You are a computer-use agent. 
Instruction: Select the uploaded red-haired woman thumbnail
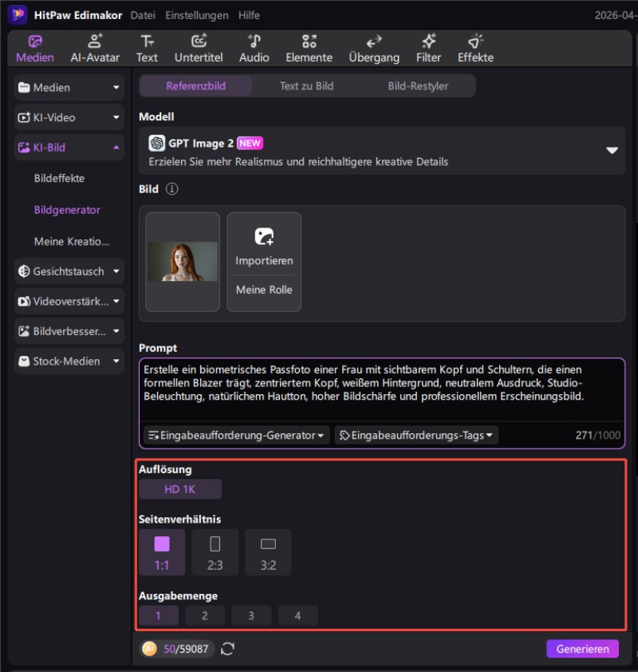(x=183, y=261)
